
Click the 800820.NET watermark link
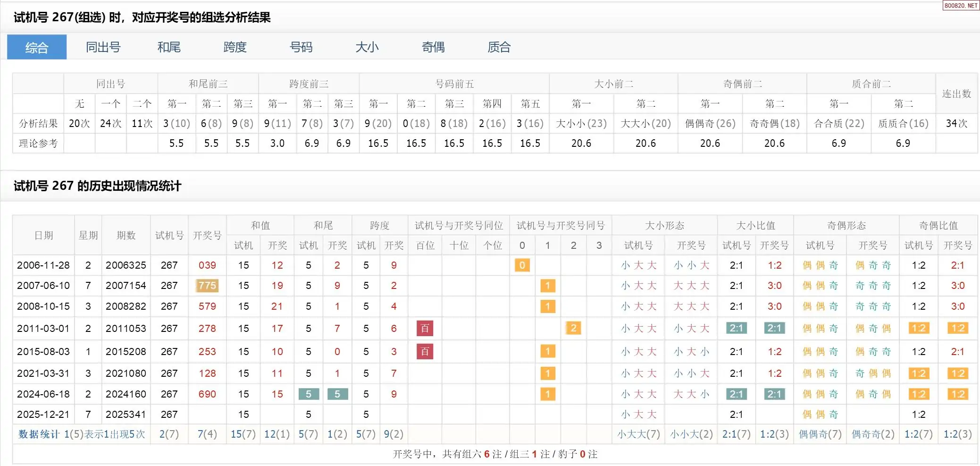coord(961,5)
